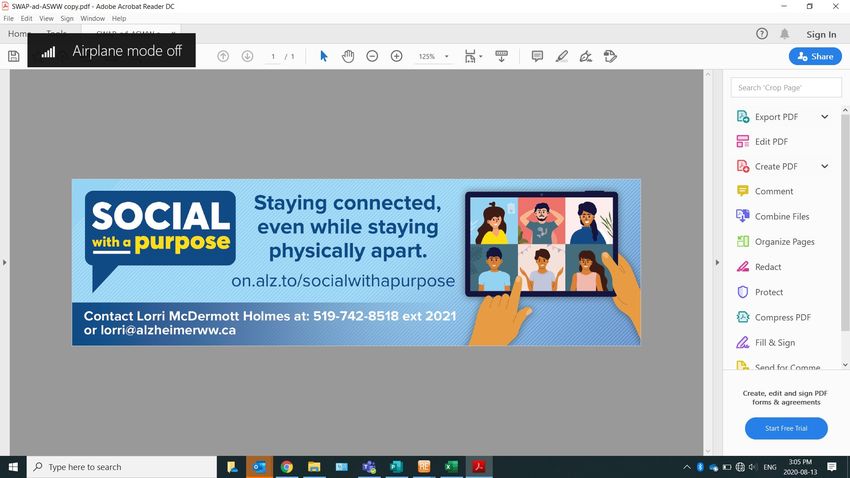
Task: Open the Edit menu
Action: (27, 18)
